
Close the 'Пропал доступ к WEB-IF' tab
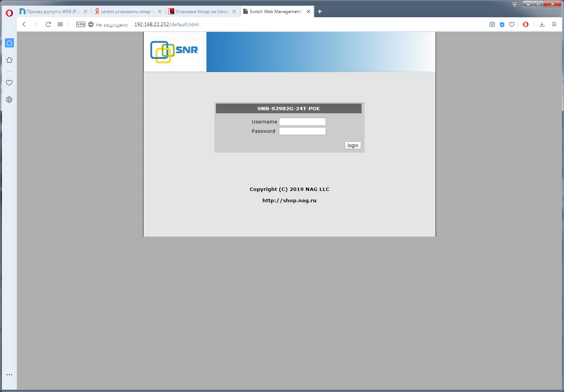click(x=85, y=12)
